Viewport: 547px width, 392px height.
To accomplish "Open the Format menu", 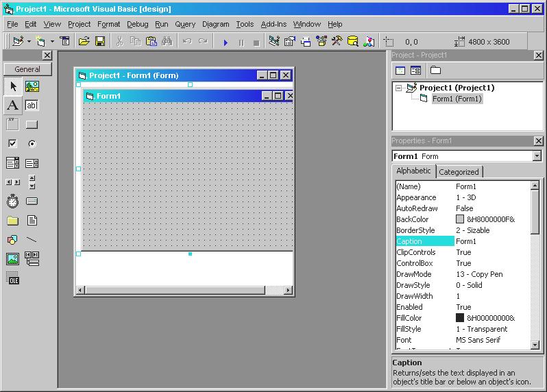I will [x=108, y=24].
